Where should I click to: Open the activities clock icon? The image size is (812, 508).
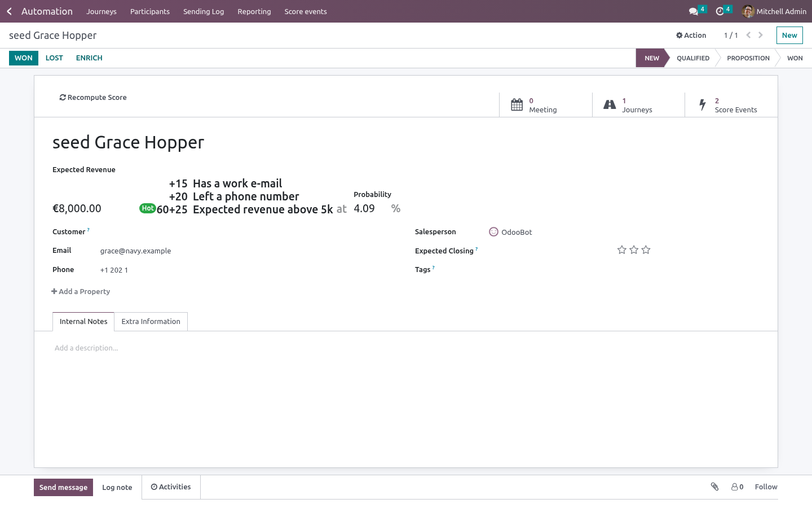pos(720,11)
